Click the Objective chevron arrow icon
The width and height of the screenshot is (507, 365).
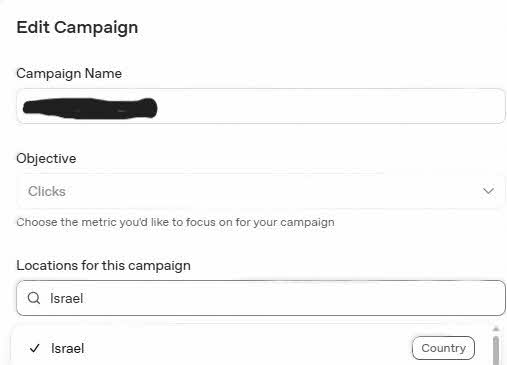click(x=488, y=191)
